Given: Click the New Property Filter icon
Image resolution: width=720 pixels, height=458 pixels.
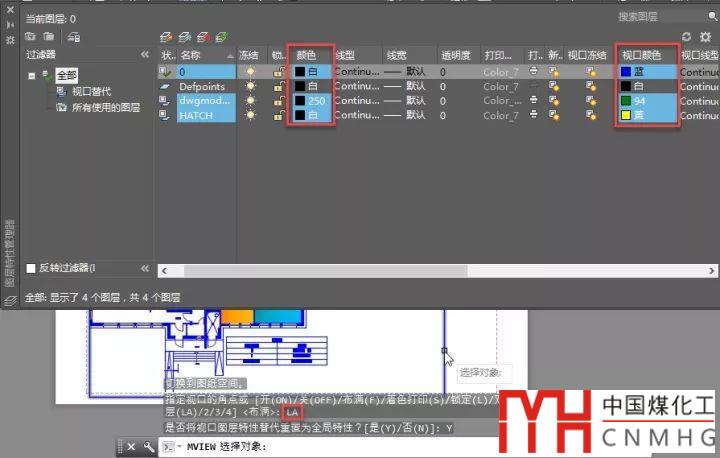Looking at the screenshot, I should point(28,37).
